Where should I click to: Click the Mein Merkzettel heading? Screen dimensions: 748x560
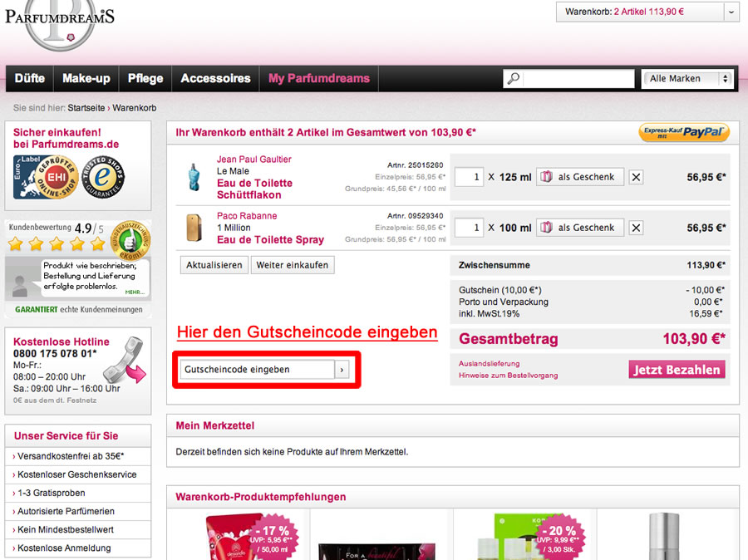click(214, 425)
